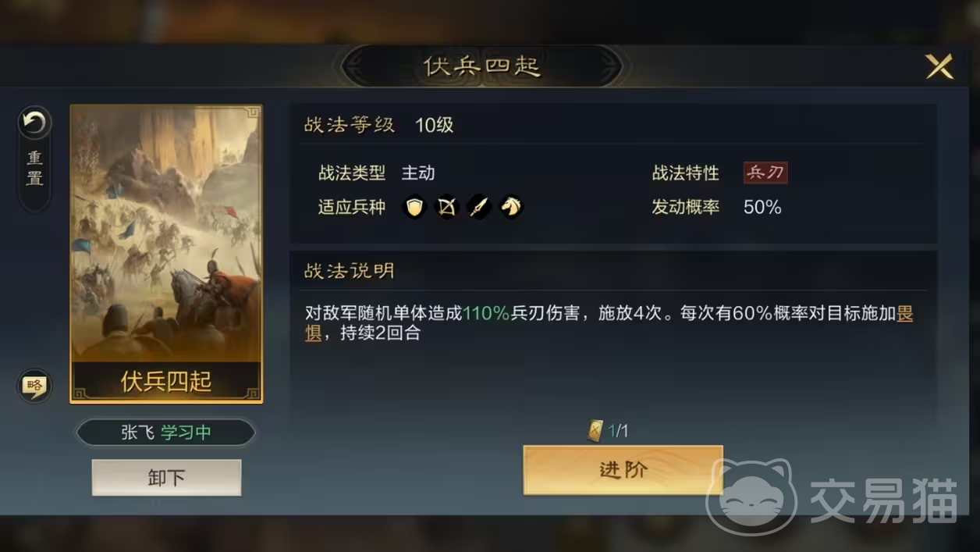Click the 110% damage value in description
980x552 pixels.
coord(486,314)
